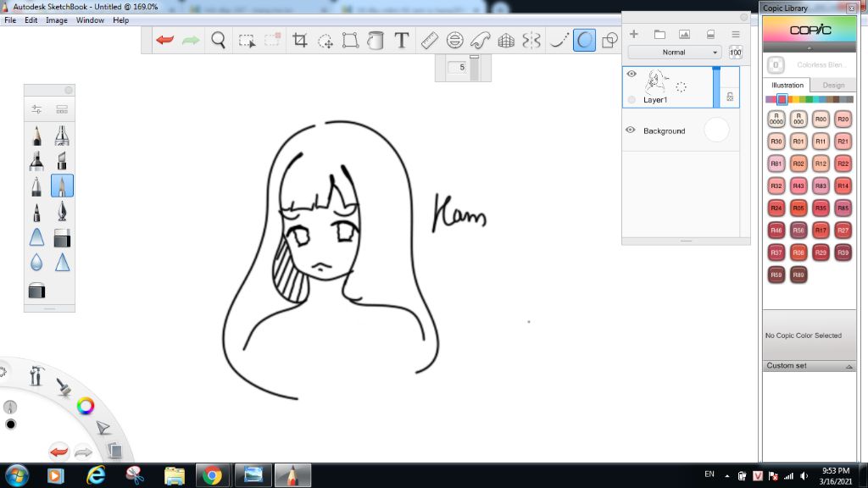This screenshot has width=868, height=488.
Task: Pick Copic color R20
Action: [843, 119]
